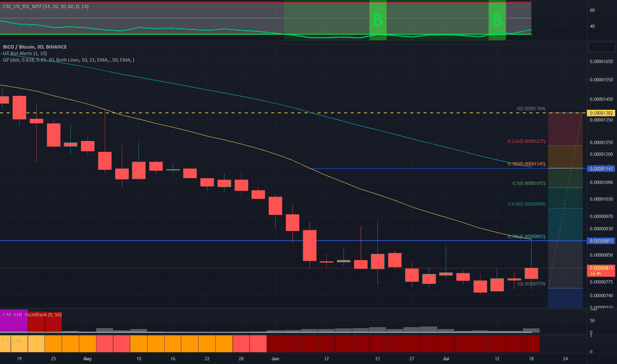
Task: Click Fibonacci level 1(0.00000759) label
Action: tap(531, 284)
